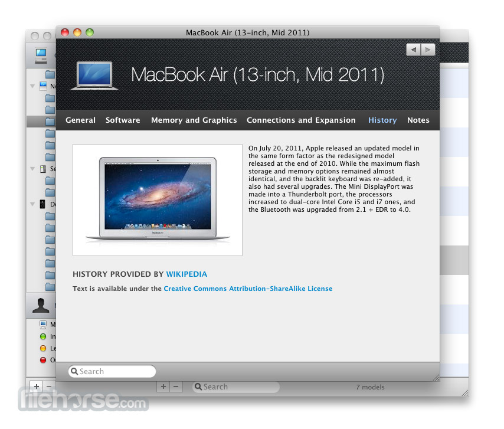The image size is (504, 429).
Task: Click the center minus button in background window
Action: point(176,387)
